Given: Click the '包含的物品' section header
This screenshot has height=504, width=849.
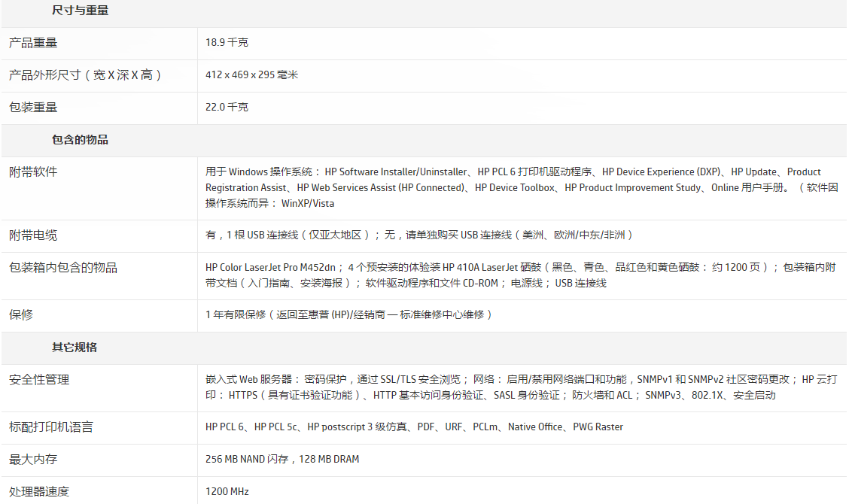Looking at the screenshot, I should tap(80, 140).
